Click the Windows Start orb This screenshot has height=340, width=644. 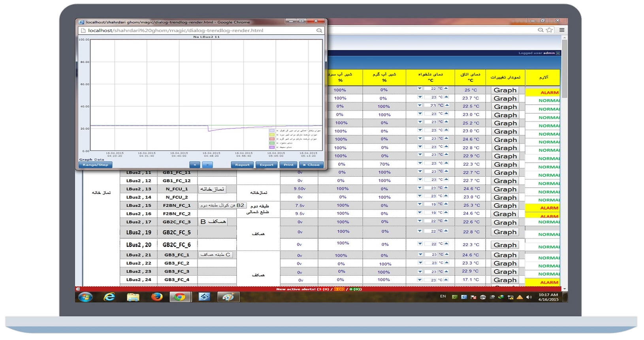tap(85, 297)
